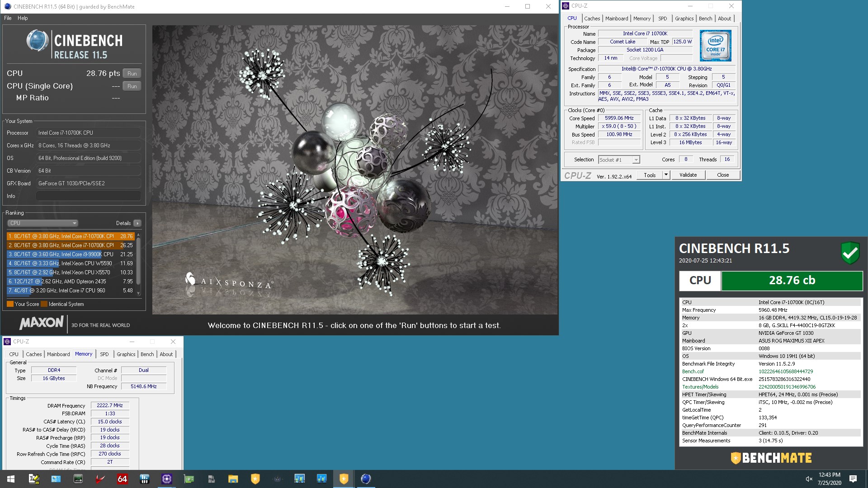868x488 pixels.
Task: Click the Info input field in Your System
Action: tap(88, 196)
